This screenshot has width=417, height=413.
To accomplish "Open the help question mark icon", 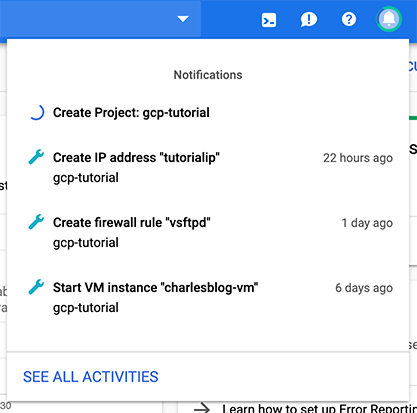I will [349, 20].
